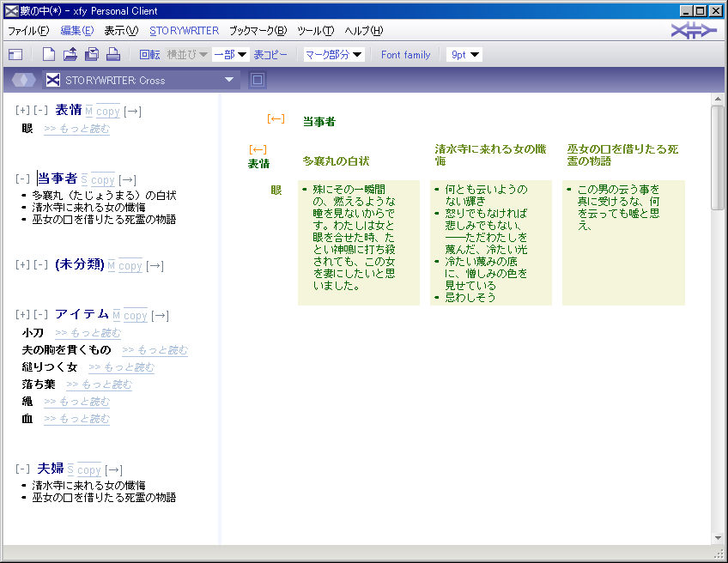Collapse (未分類) with its [-] control
This screenshot has height=563, width=728.
[x=41, y=264]
